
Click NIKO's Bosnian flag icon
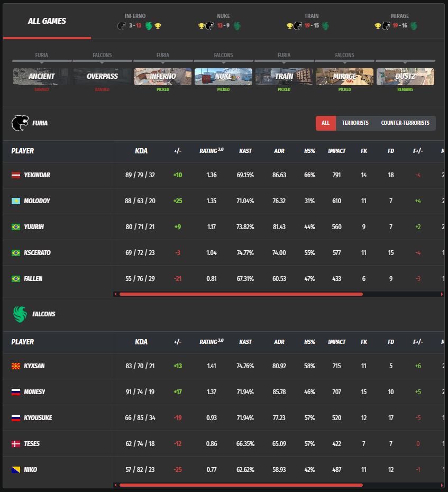16,470
